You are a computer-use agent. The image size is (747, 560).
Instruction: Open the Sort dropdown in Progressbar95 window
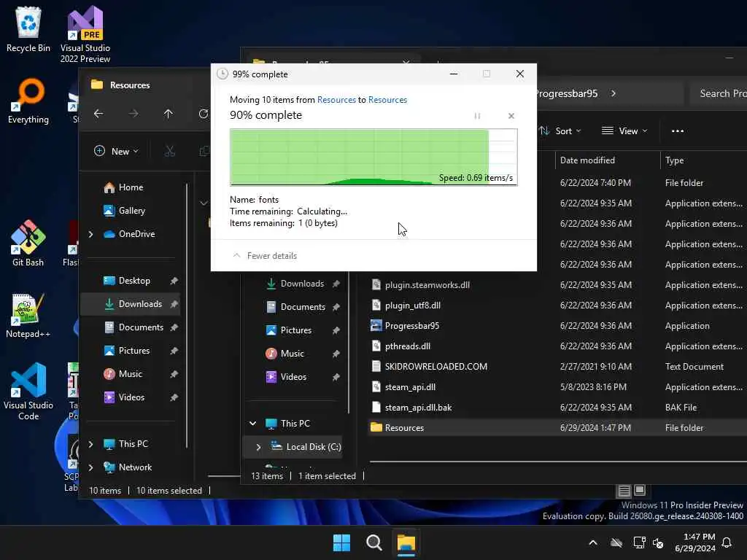560,131
